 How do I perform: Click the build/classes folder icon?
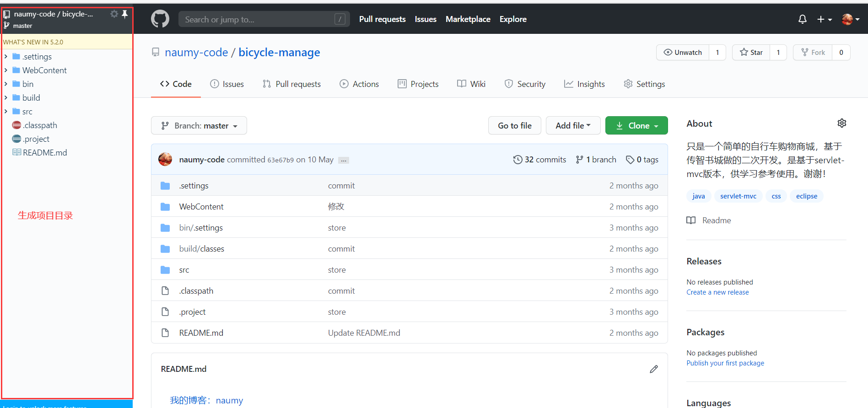tap(165, 249)
